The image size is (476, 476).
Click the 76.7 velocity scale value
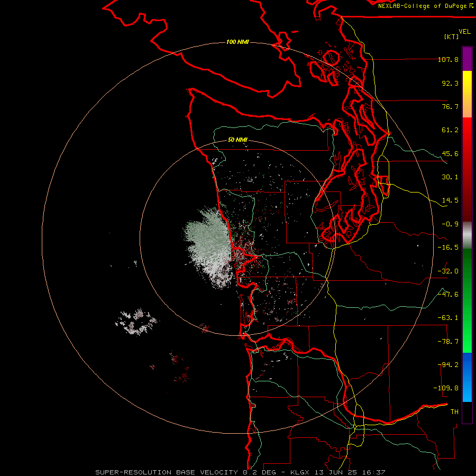pos(450,106)
